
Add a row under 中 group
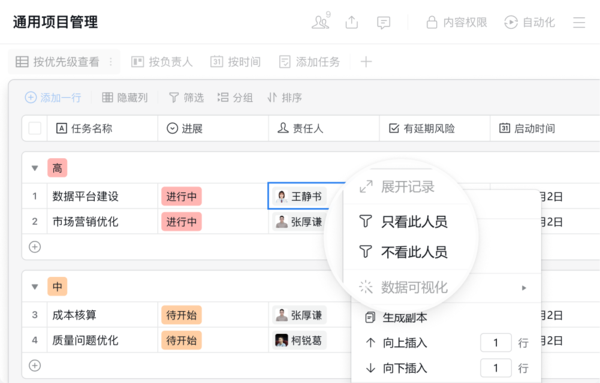[35, 365]
